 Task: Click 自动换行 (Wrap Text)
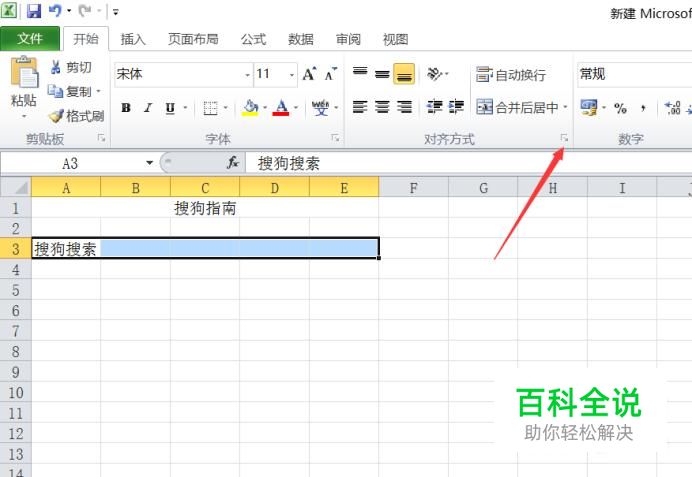click(511, 75)
